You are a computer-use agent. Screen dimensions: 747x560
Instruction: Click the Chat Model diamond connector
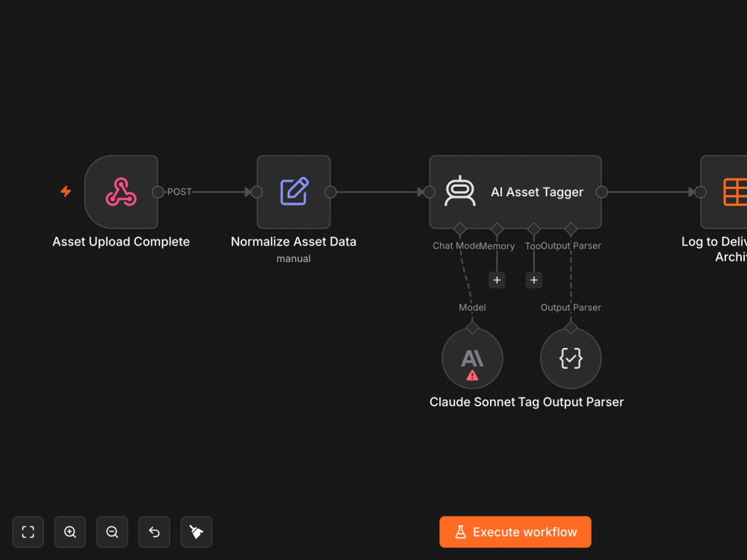459,229
